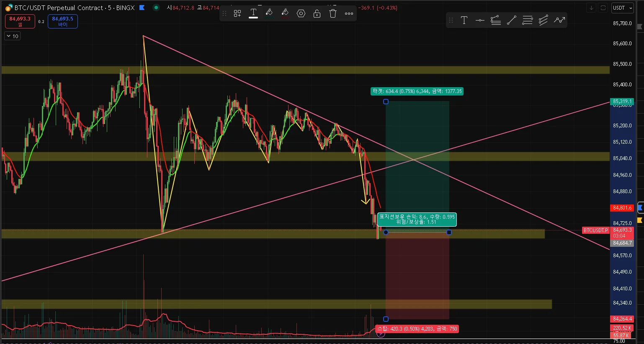644x344 pixels.
Task: Click the bottom stop handle of long position
Action: [x=386, y=319]
